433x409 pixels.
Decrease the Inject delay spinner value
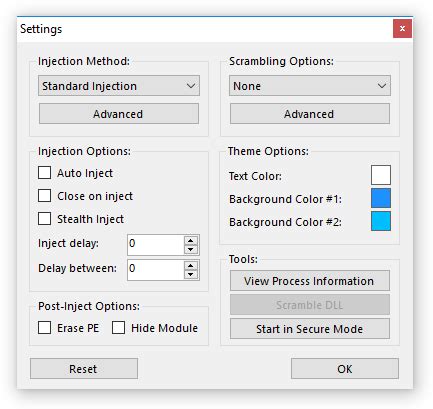pyautogui.click(x=190, y=249)
